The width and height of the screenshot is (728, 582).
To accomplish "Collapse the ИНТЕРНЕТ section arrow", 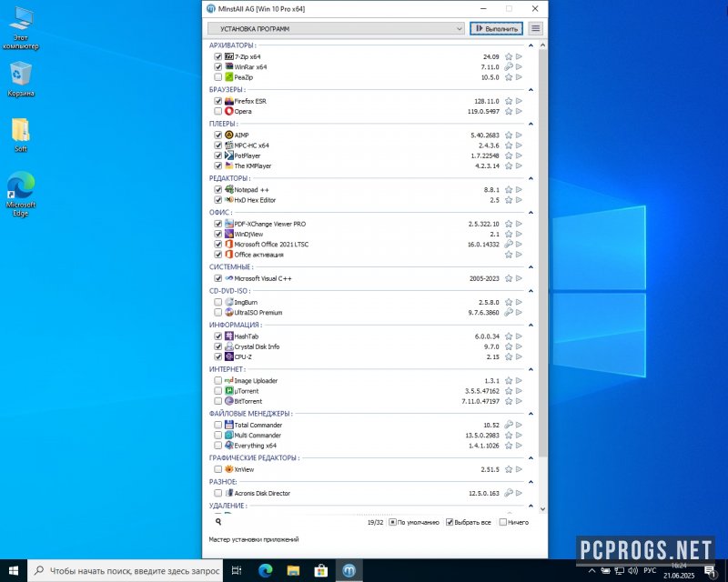I will 531,369.
